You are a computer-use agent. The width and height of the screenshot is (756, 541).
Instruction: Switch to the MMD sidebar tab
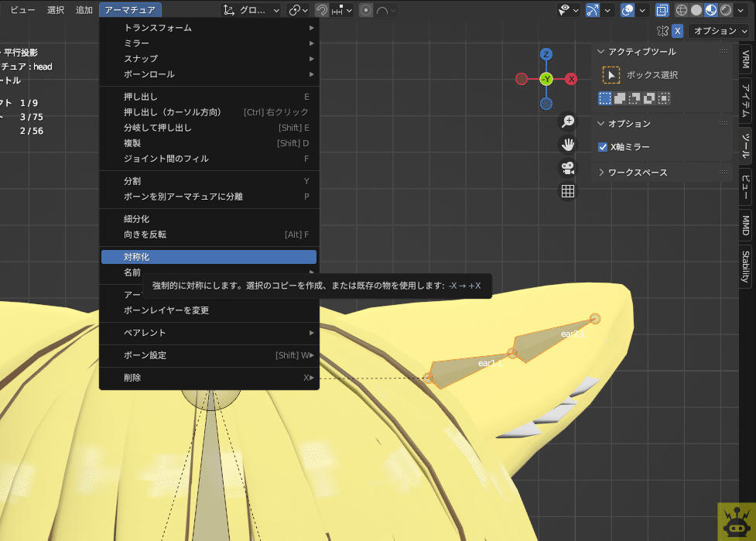point(746,225)
